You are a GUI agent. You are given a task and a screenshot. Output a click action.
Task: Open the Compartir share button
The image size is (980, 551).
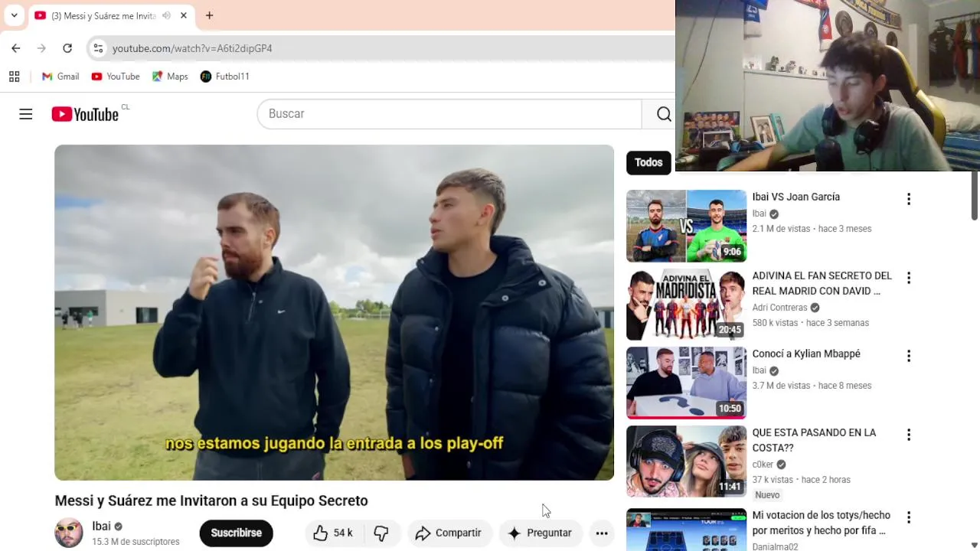tap(448, 533)
